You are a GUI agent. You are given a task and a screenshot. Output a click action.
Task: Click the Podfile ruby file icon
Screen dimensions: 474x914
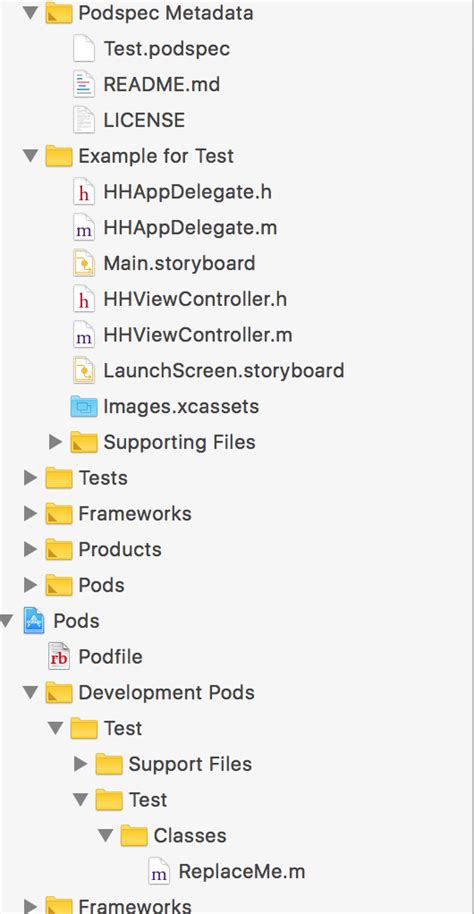click(x=59, y=657)
